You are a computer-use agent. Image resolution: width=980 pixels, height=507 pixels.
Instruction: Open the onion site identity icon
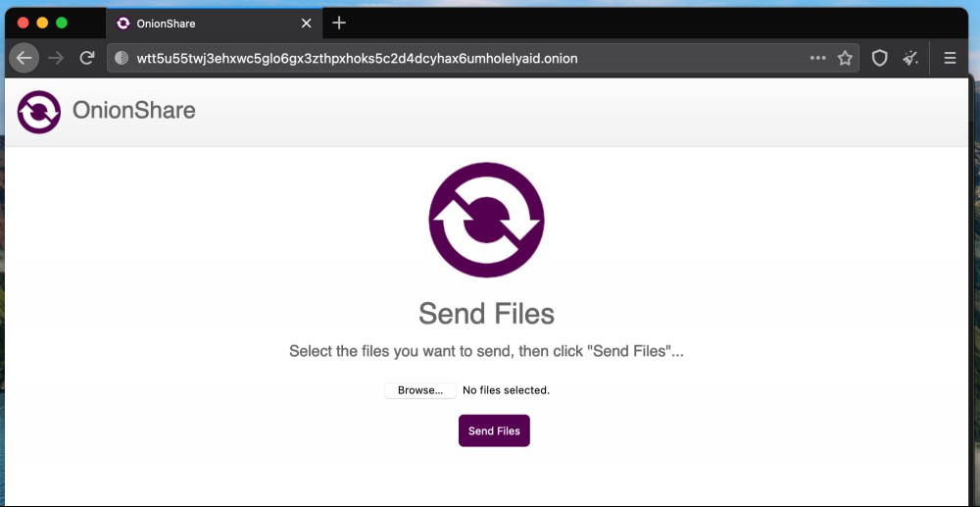click(x=122, y=58)
